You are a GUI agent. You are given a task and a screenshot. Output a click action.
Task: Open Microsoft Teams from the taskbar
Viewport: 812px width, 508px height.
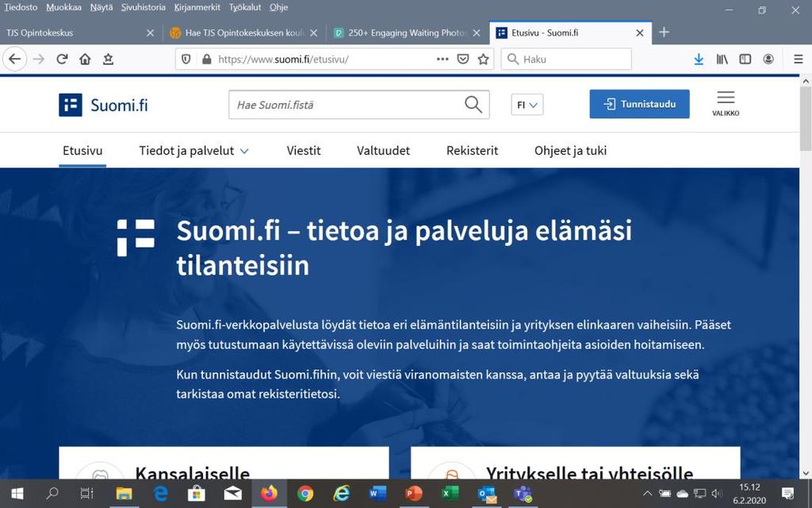coord(523,494)
